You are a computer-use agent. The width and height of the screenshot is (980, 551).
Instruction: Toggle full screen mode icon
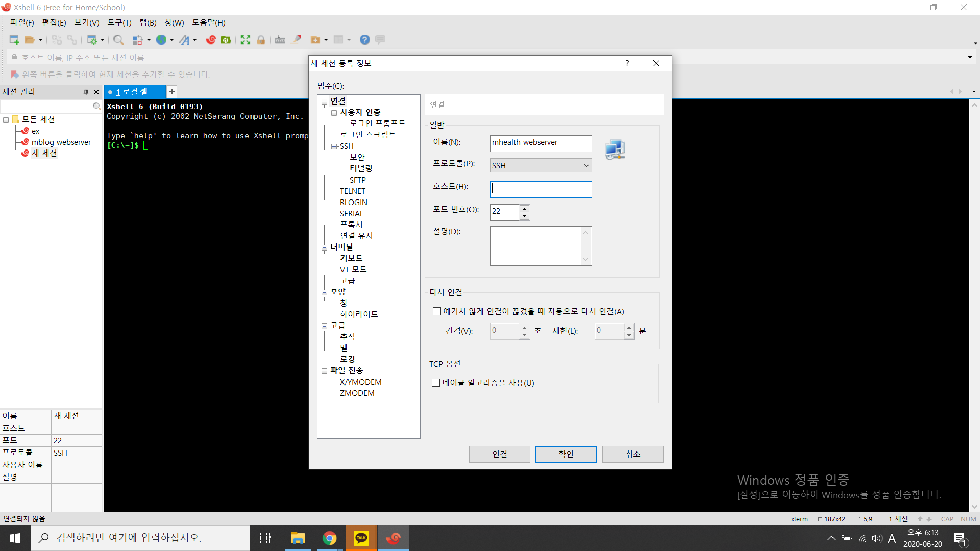[246, 40]
